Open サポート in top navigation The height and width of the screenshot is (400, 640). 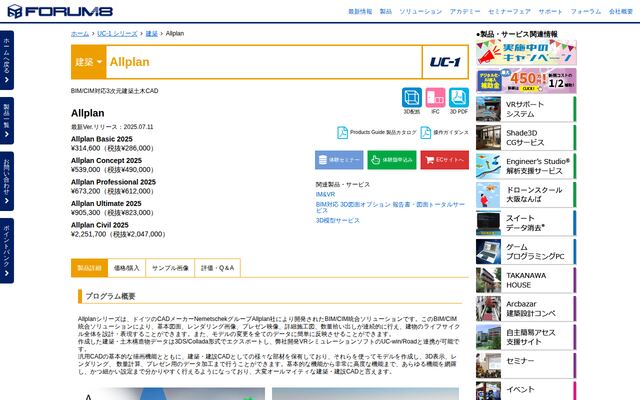tap(550, 11)
